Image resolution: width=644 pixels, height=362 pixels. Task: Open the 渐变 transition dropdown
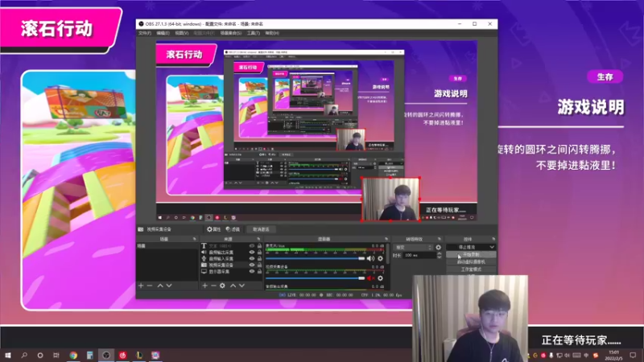(413, 247)
